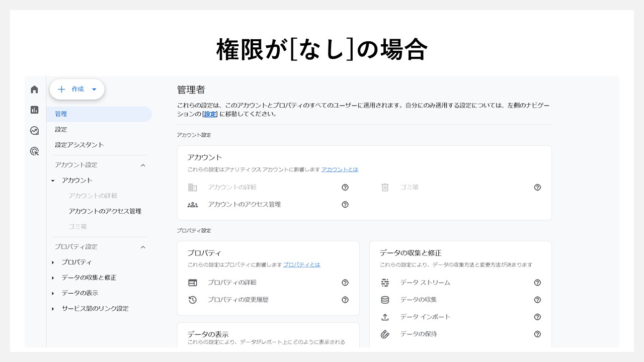This screenshot has width=644, height=362.
Task: Click the ゴミ箱 trash icon
Action: [x=385, y=187]
